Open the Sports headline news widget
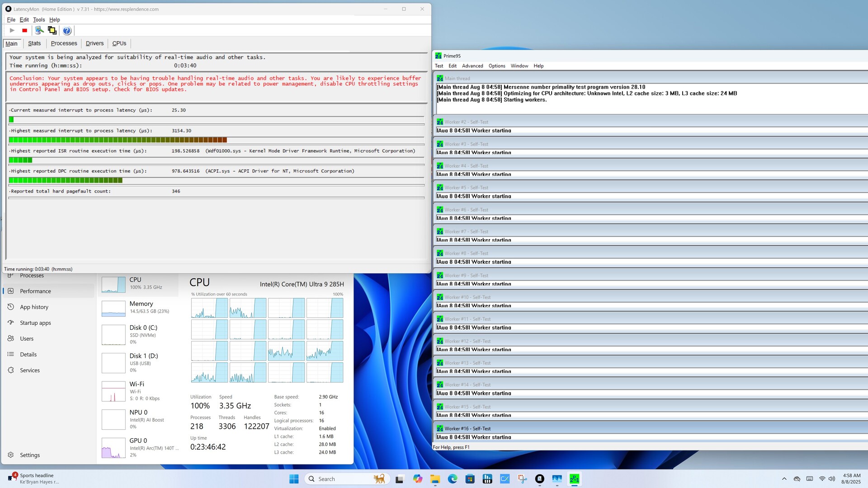This screenshot has height=488, width=868. coord(34,479)
